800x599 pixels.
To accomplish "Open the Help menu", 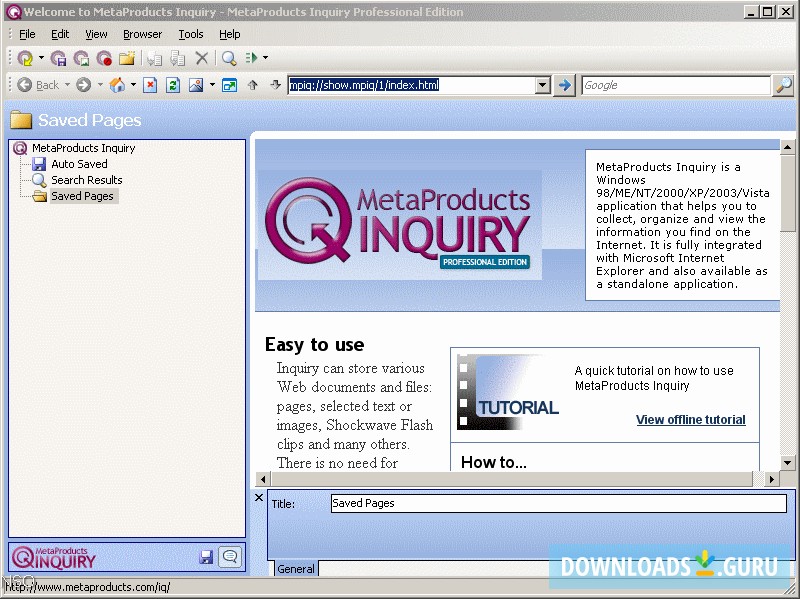I will point(230,34).
